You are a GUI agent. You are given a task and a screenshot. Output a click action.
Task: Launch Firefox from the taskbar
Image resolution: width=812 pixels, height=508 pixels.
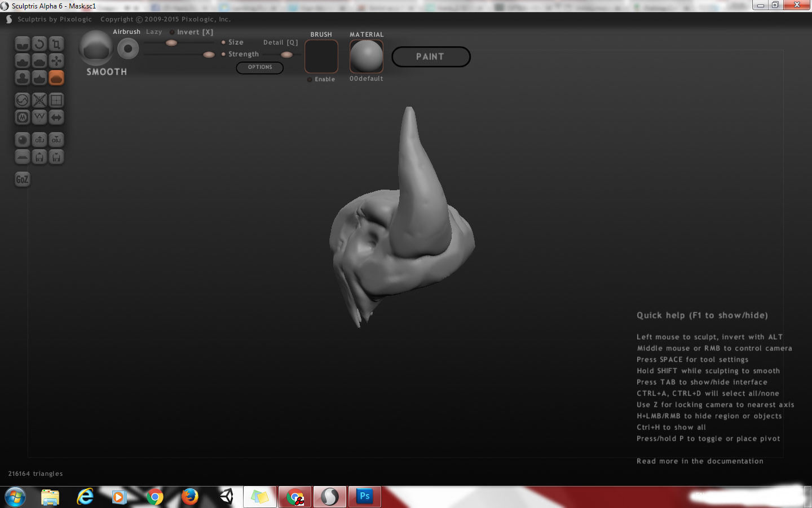(x=190, y=497)
